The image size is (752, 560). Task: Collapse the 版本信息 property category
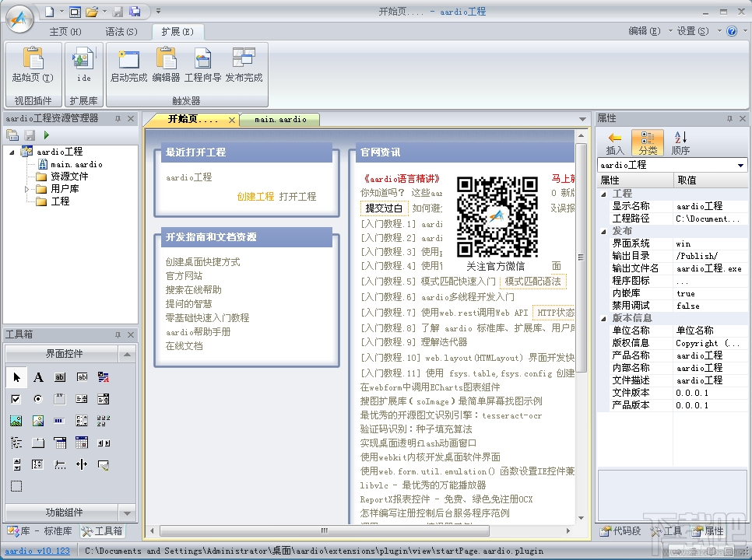point(604,319)
